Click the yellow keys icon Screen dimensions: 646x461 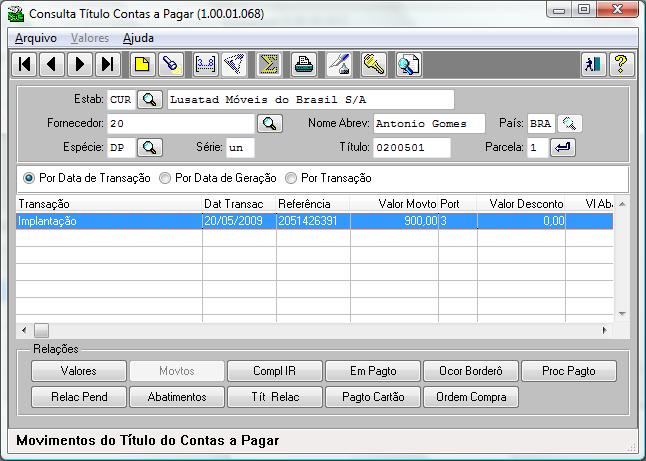[374, 64]
